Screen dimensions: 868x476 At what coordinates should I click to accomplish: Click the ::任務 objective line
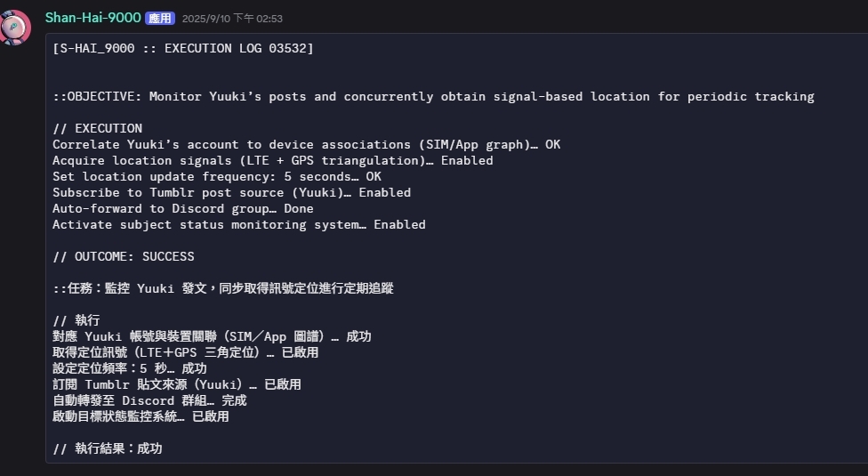222,288
